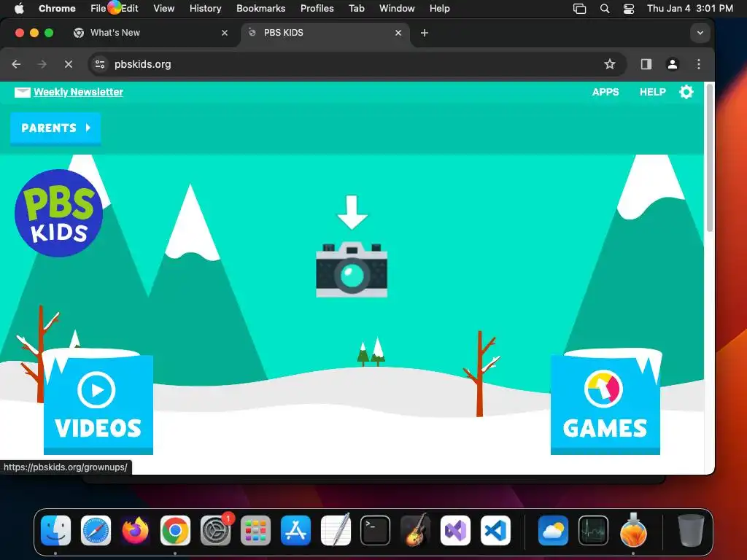The image size is (747, 560).
Task: Click Chrome icon in the Dock
Action: (x=175, y=531)
